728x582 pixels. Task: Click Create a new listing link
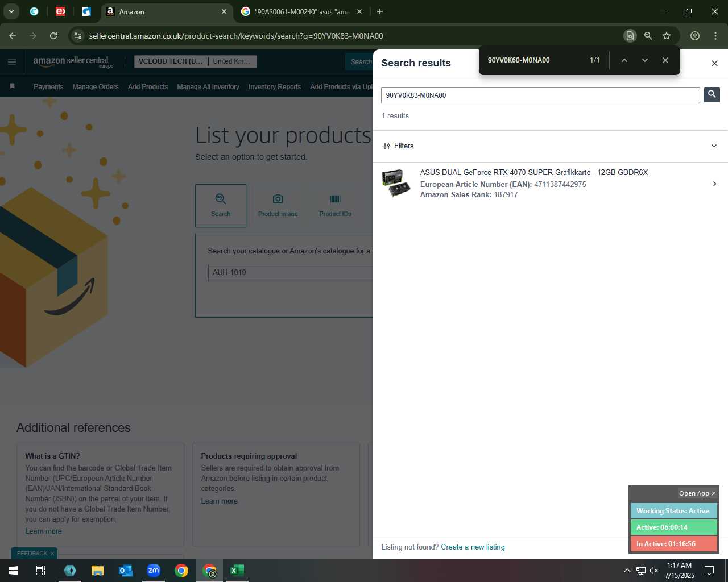(x=473, y=547)
